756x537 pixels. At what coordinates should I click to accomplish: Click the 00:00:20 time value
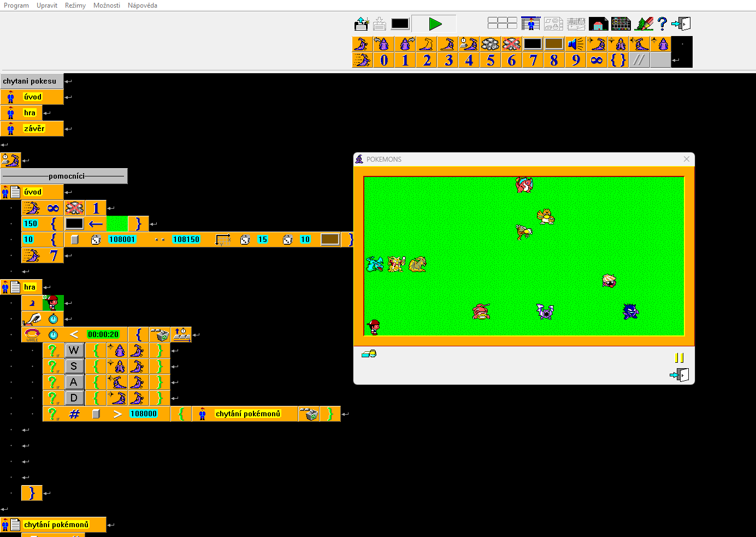click(x=103, y=335)
